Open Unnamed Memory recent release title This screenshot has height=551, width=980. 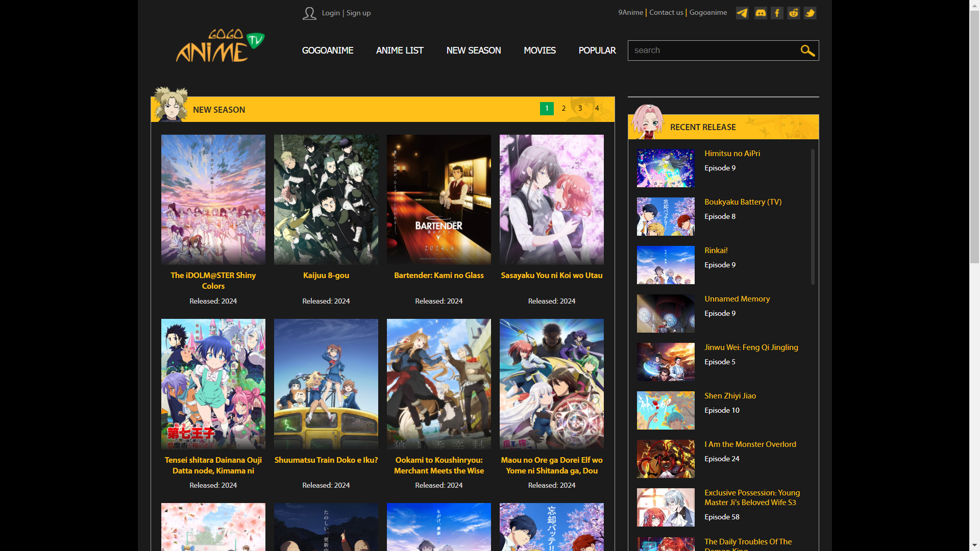737,299
